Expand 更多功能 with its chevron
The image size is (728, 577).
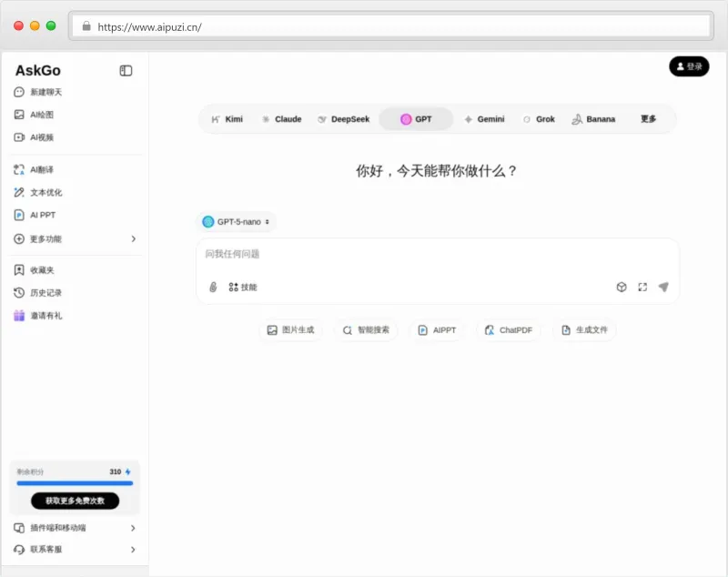click(x=134, y=239)
